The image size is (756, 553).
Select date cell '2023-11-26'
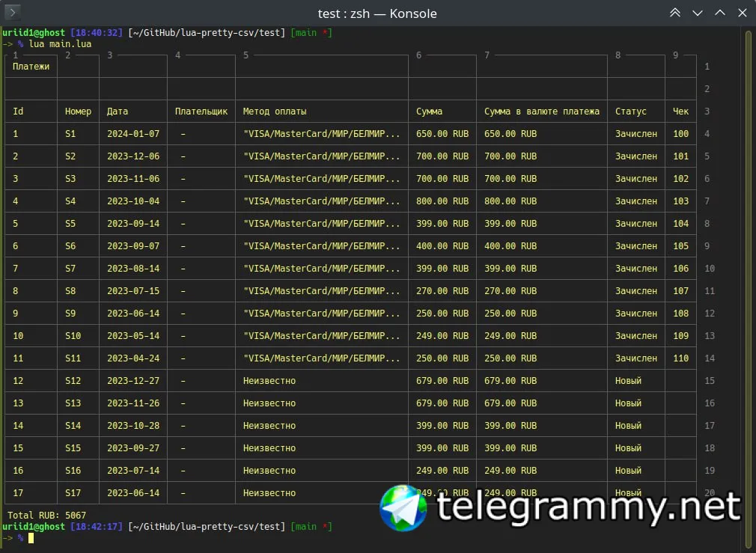133,403
